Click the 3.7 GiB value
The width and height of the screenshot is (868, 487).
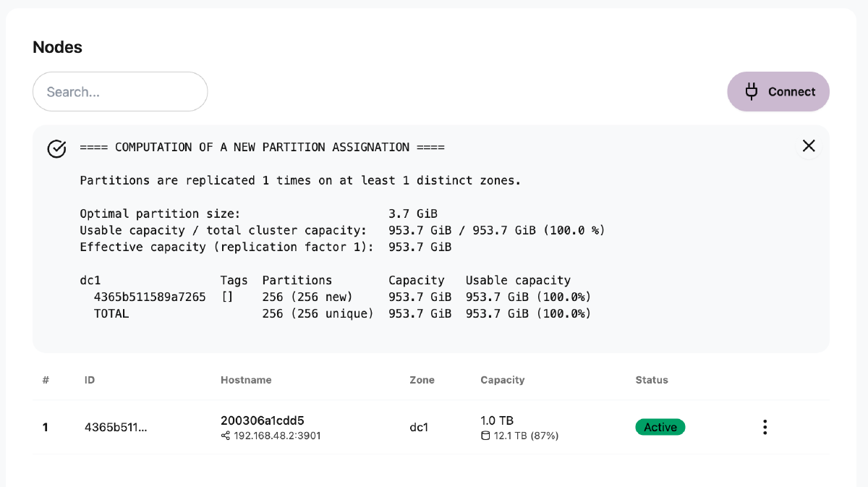click(413, 214)
